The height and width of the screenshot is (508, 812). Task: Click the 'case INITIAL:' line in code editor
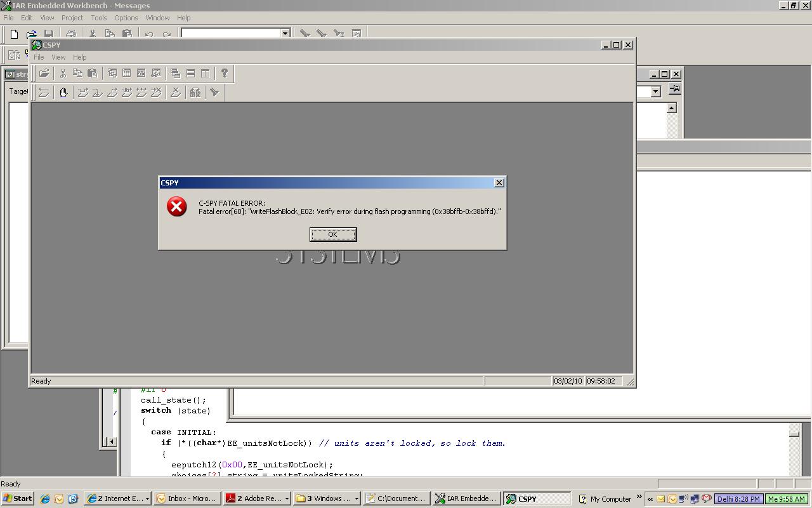point(184,432)
